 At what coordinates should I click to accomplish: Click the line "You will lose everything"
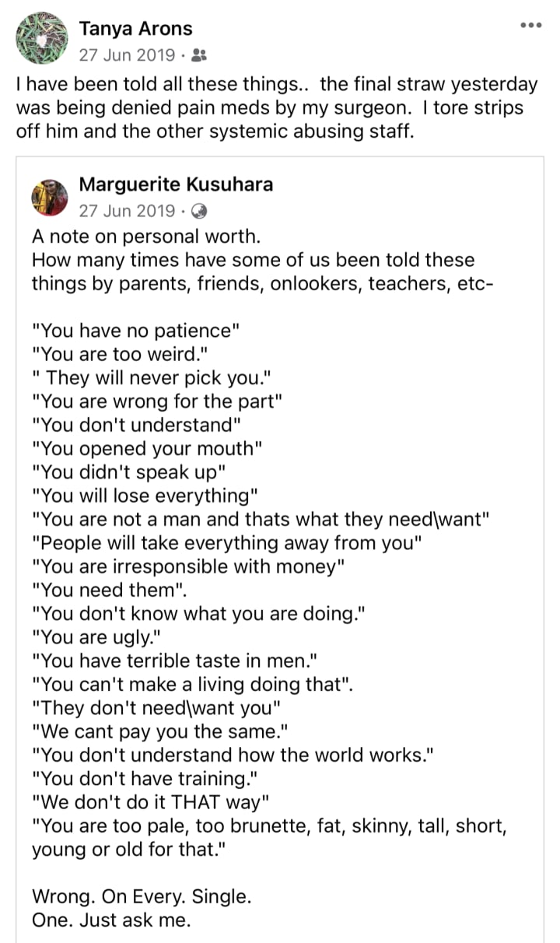point(145,496)
